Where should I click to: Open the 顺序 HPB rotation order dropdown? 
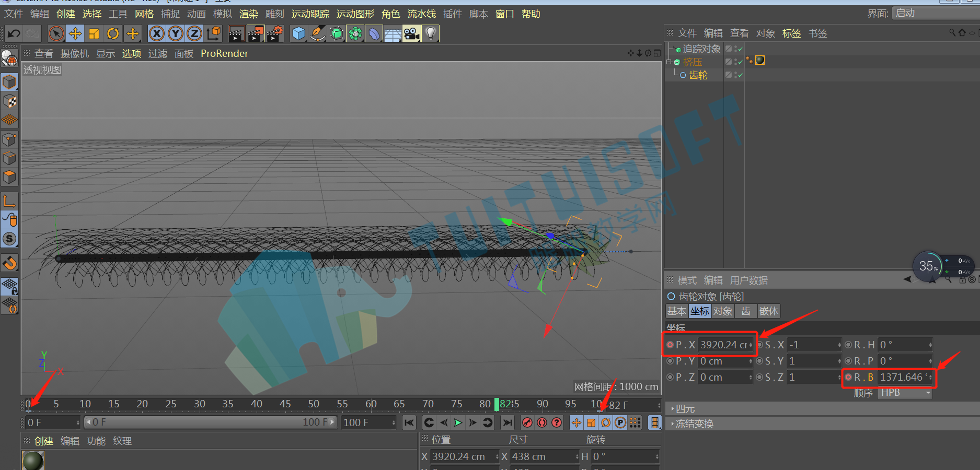coord(905,393)
